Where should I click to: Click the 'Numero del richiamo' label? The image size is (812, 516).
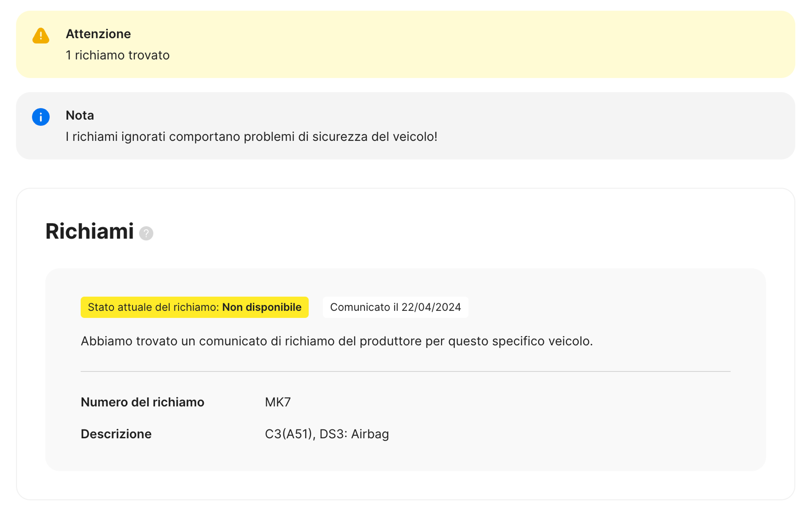coord(142,402)
